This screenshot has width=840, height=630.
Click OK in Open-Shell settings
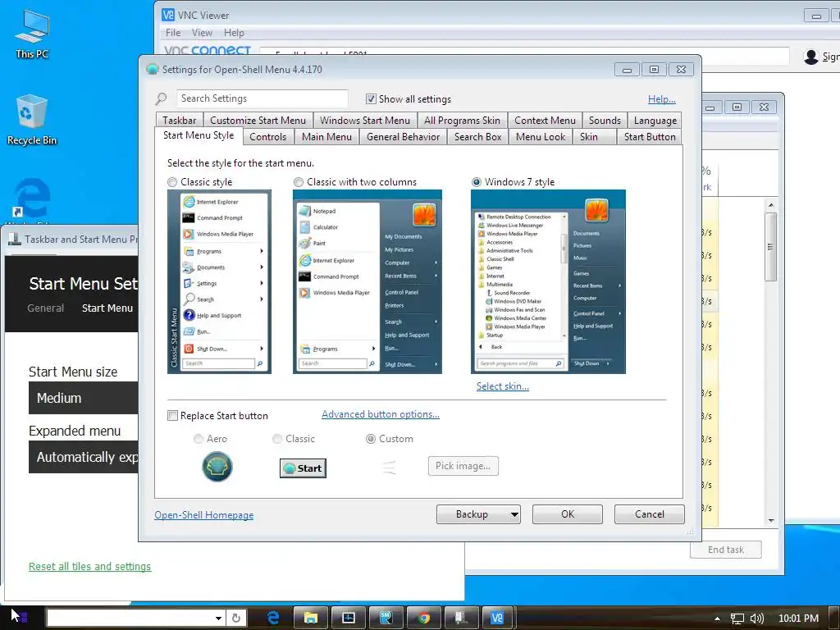tap(568, 514)
